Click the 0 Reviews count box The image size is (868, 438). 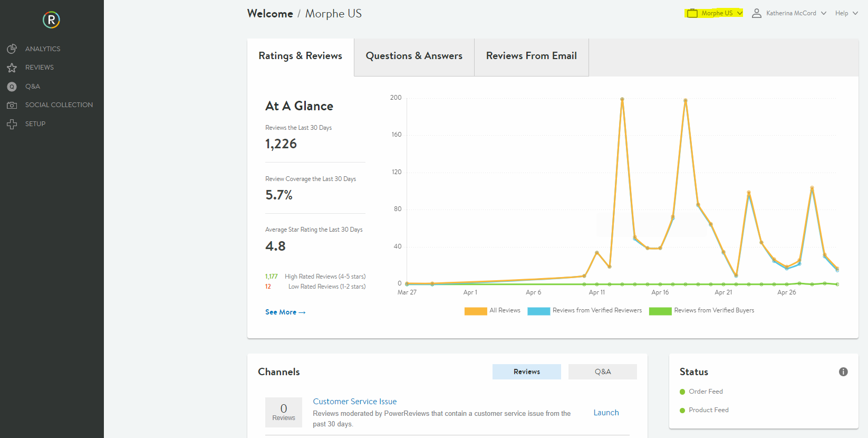[x=284, y=412]
